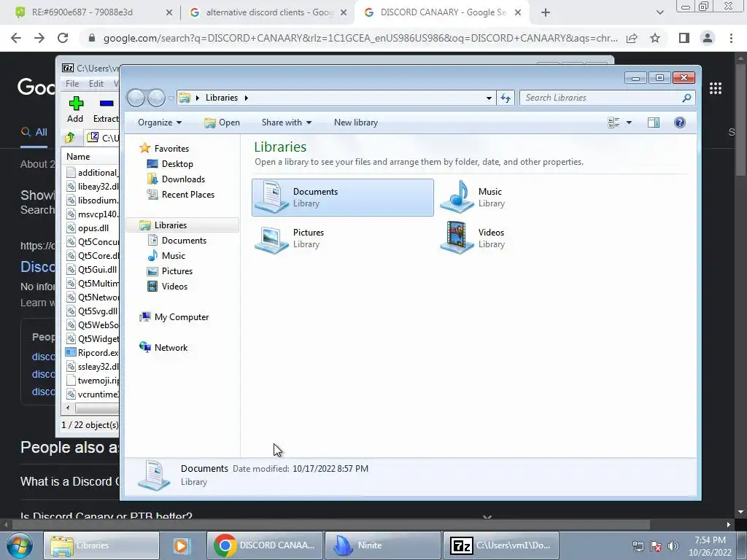Select Desktop under Favorites

(x=177, y=164)
